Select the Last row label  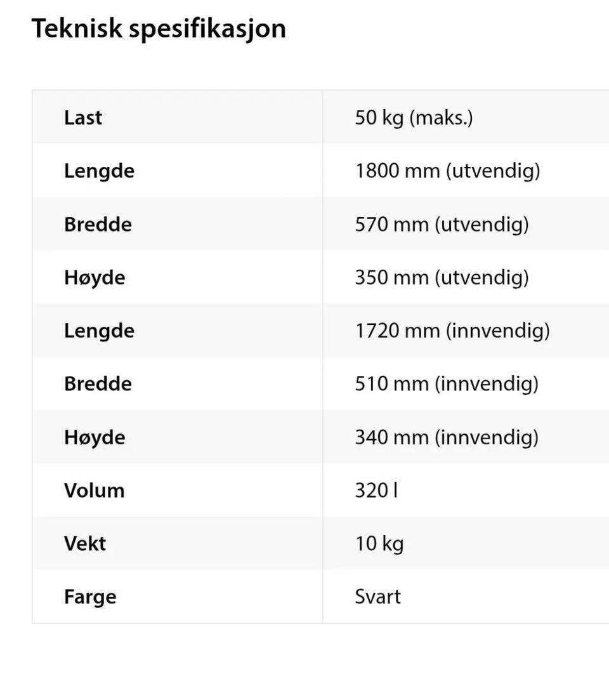coord(83,118)
